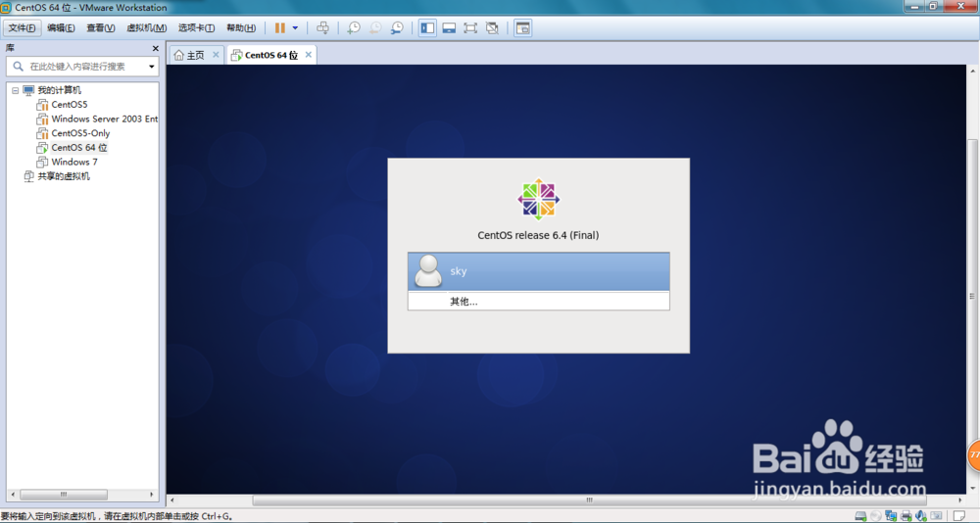This screenshot has width=980, height=523.
Task: Choose 其他... on the login screen
Action: pyautogui.click(x=538, y=302)
